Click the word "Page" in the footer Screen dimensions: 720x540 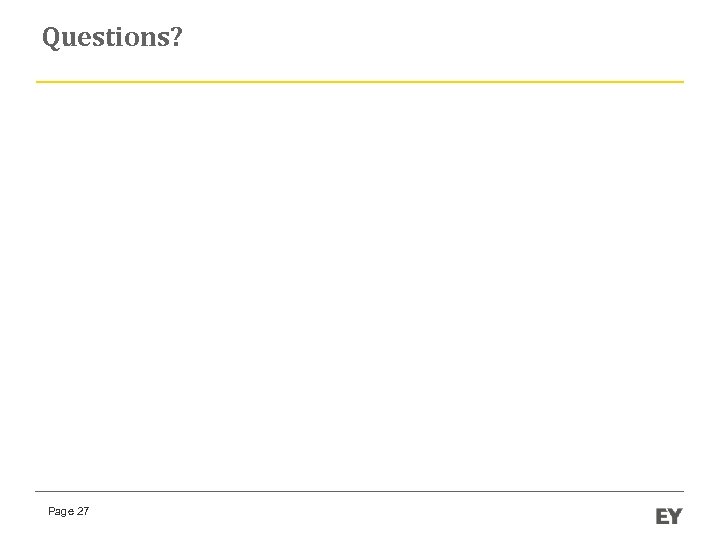(60, 511)
